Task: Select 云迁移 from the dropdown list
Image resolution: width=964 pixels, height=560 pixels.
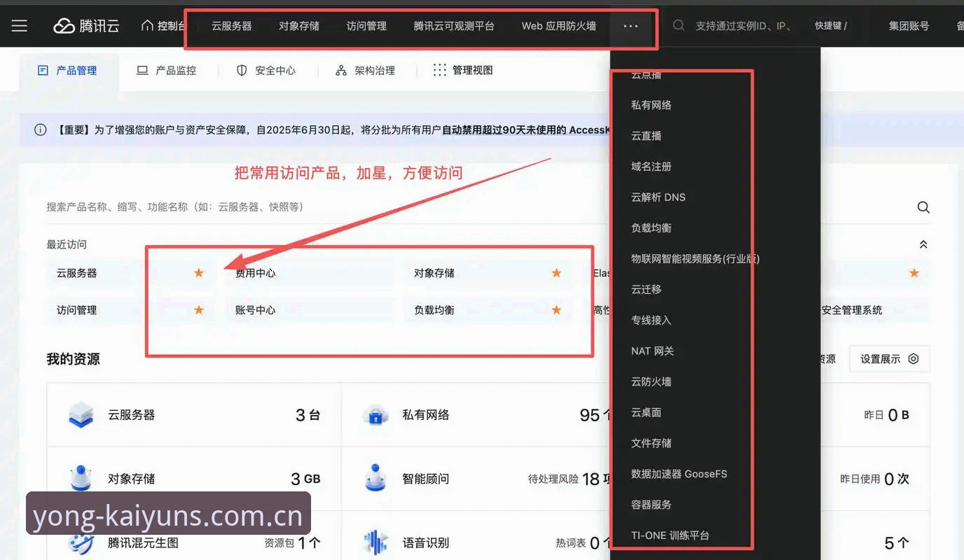Action: point(647,289)
